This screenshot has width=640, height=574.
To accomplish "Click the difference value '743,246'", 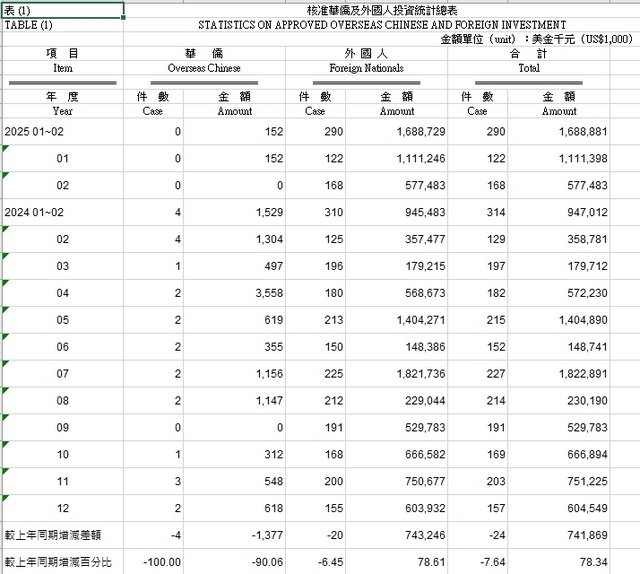I will coord(397,535).
